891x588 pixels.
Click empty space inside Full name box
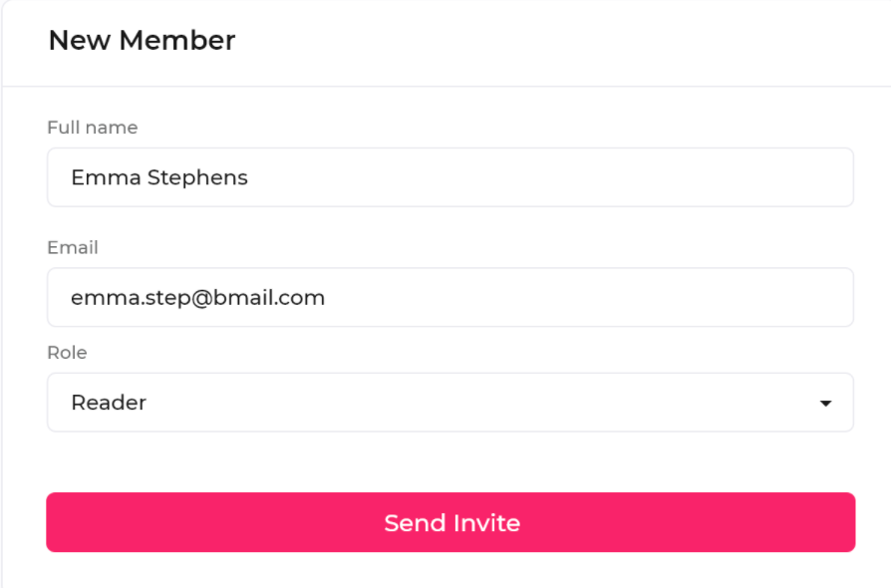click(x=558, y=177)
